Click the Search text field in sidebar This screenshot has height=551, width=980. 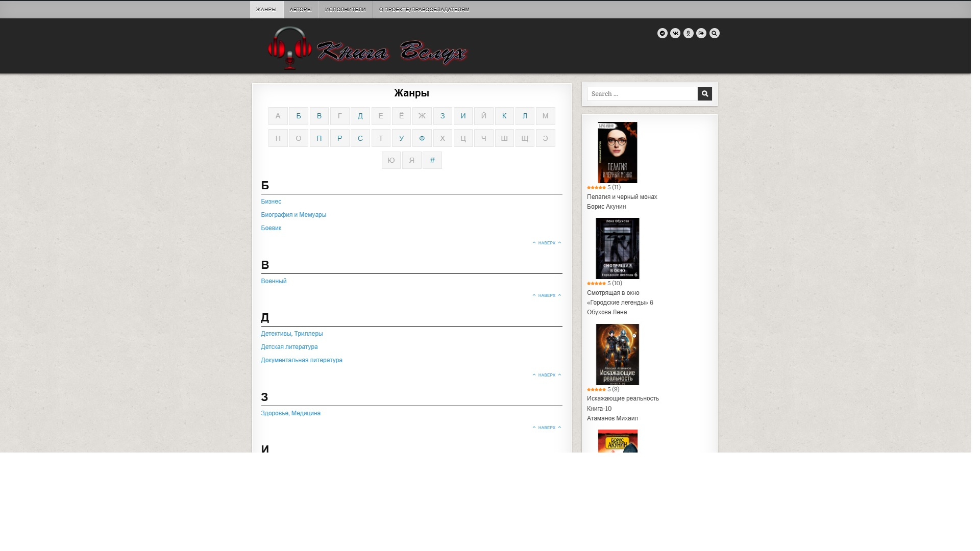[x=642, y=94]
